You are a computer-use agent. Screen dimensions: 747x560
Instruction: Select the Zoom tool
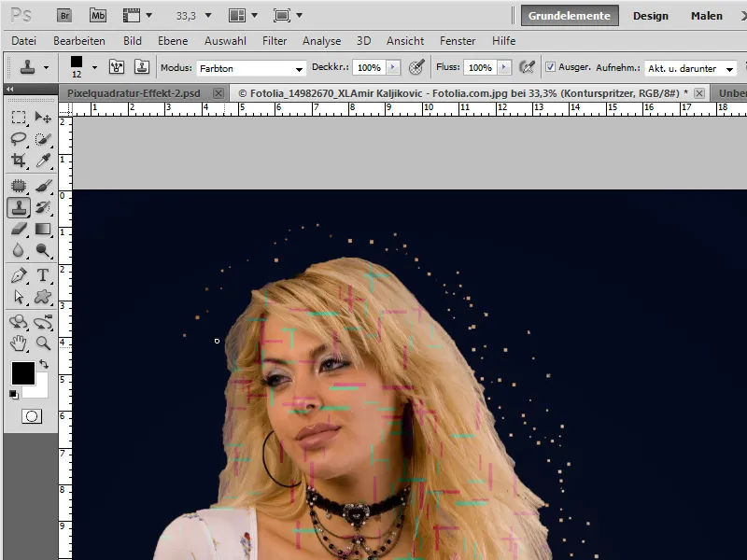point(43,343)
